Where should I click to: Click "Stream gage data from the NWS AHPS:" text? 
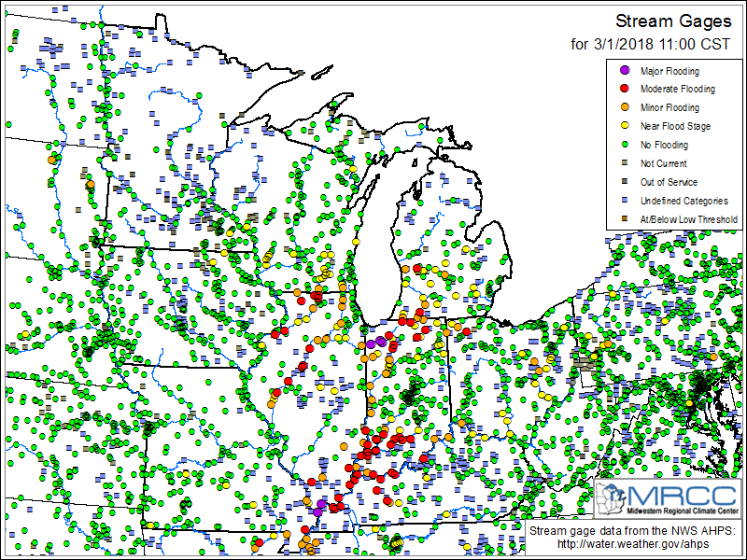632,531
